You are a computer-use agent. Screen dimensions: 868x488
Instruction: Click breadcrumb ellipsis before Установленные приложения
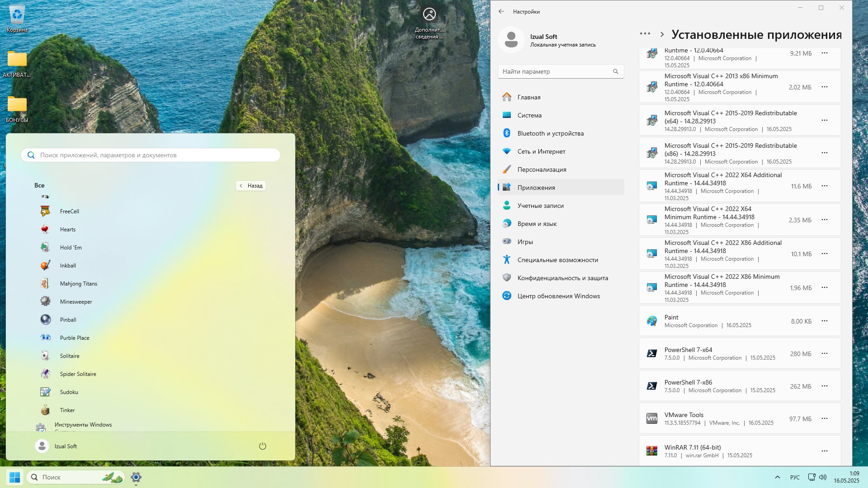pos(645,34)
